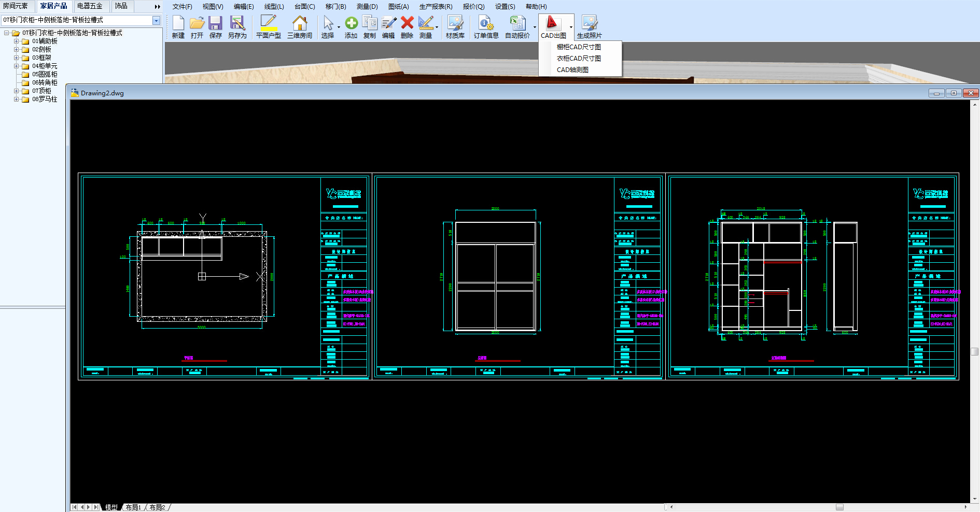980x512 pixels.
Task: Select the 06转角柜 tree item
Action: point(45,83)
